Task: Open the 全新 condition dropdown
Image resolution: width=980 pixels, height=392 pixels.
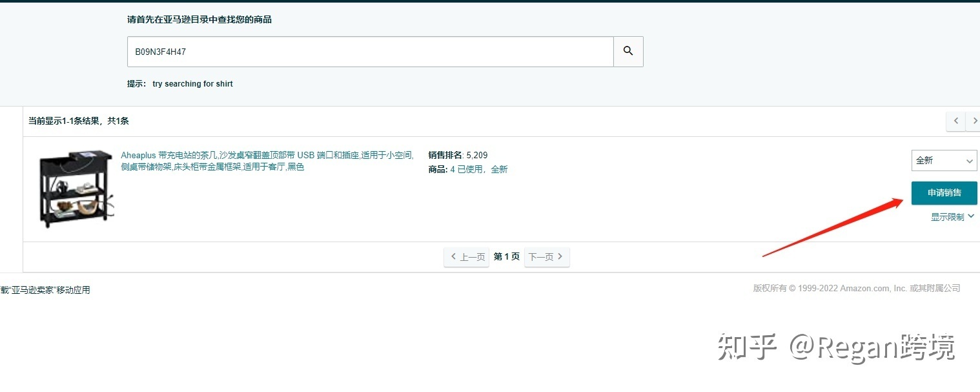Action: pyautogui.click(x=944, y=160)
